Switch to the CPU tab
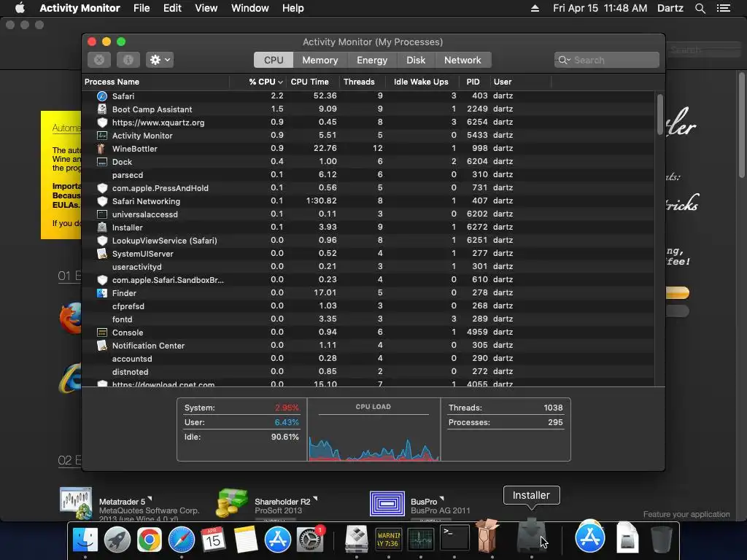 [274, 60]
